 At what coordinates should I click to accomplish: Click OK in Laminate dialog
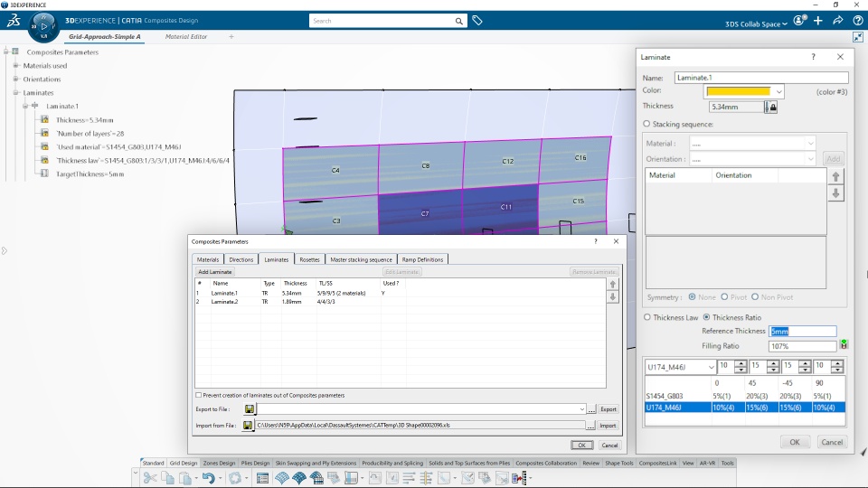click(x=795, y=442)
